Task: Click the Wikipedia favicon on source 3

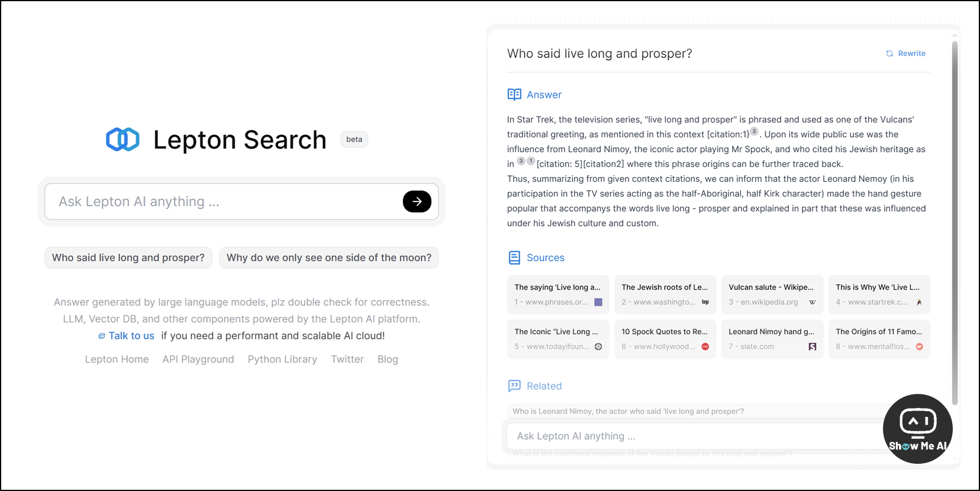Action: 813,302
